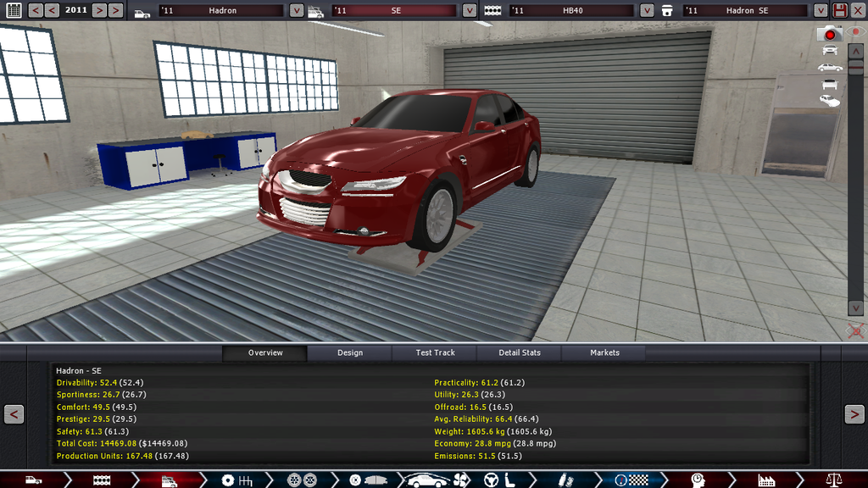Go to next page with right arrow
Image resolution: width=868 pixels, height=488 pixels.
(x=854, y=414)
